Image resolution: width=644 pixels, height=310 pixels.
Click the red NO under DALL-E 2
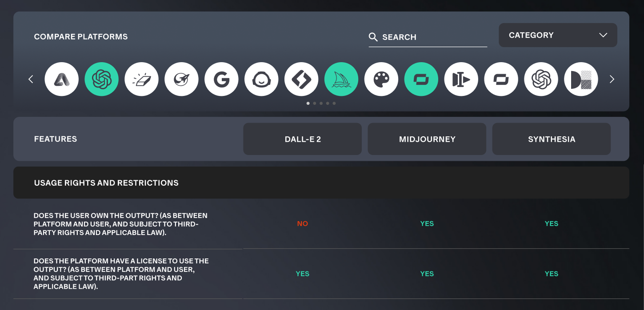303,224
